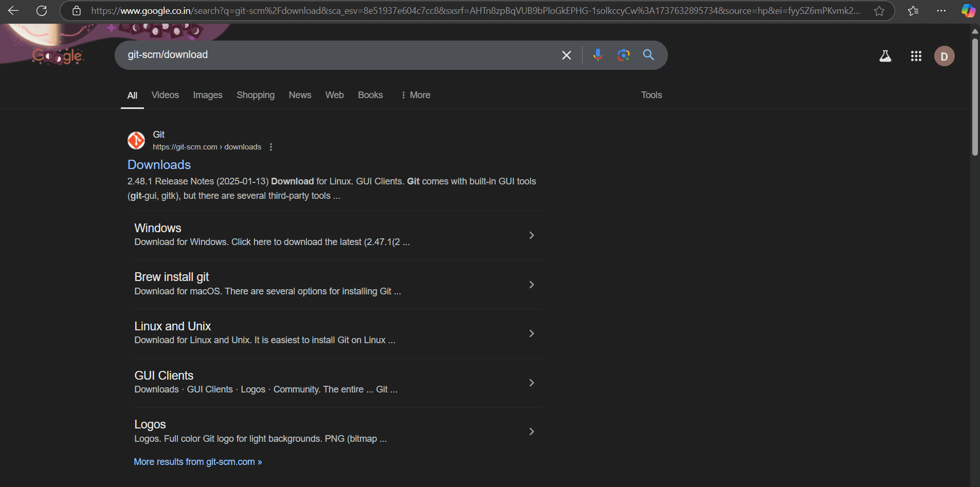Go to Google homepage via logo
The width and height of the screenshot is (980, 487).
click(x=57, y=55)
